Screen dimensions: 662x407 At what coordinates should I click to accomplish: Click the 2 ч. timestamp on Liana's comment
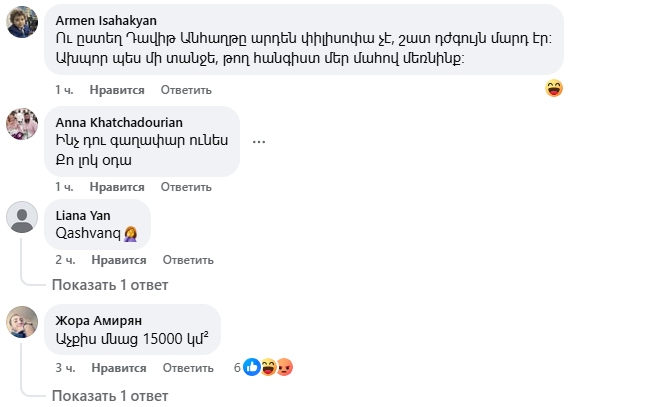[65, 260]
